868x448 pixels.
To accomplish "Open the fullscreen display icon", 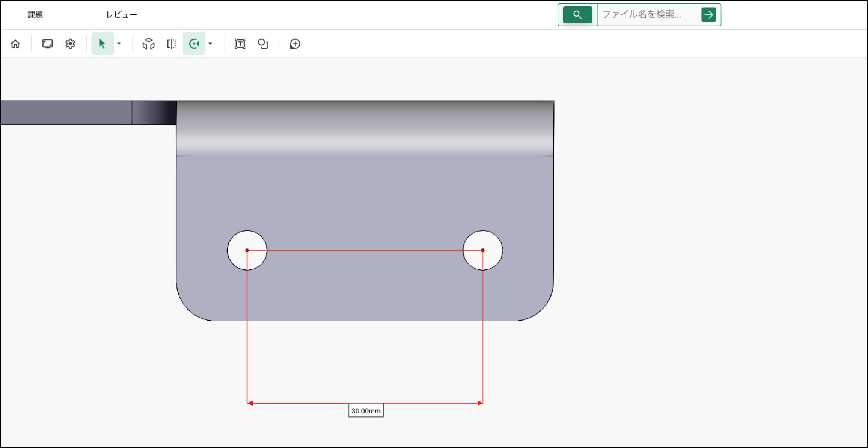I will click(x=47, y=44).
